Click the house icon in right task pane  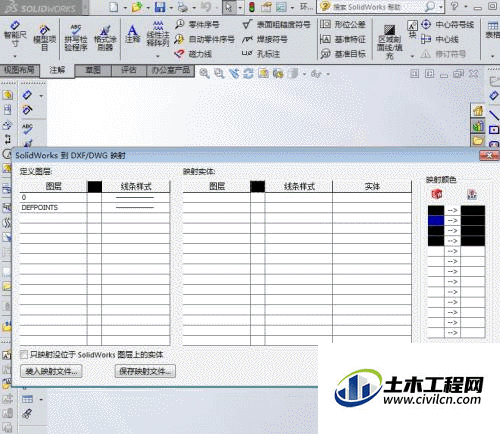(x=478, y=110)
